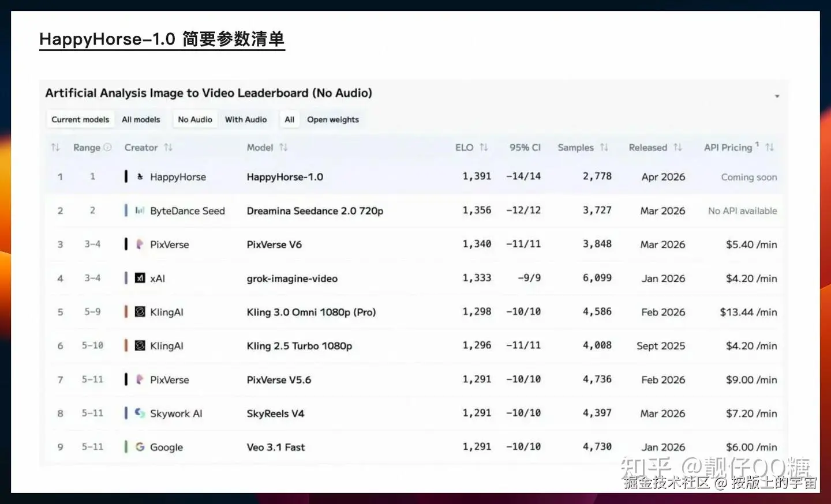
Task: Click ELO value 1,333
Action: click(x=477, y=278)
